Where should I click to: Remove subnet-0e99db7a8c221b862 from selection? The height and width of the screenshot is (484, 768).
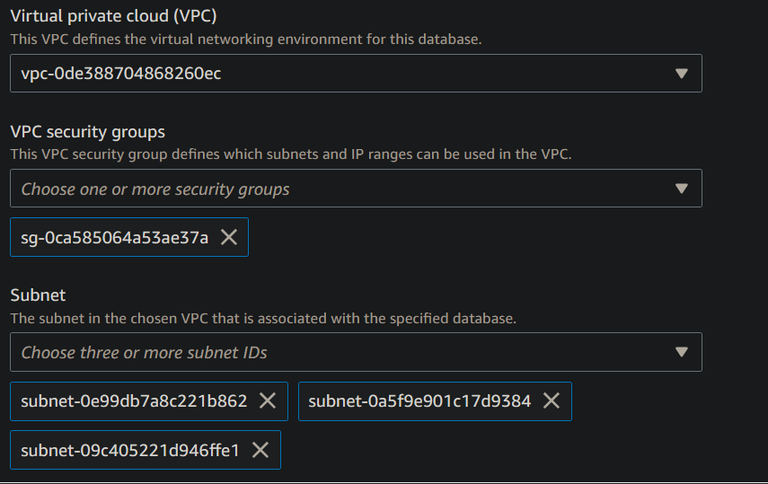[268, 401]
